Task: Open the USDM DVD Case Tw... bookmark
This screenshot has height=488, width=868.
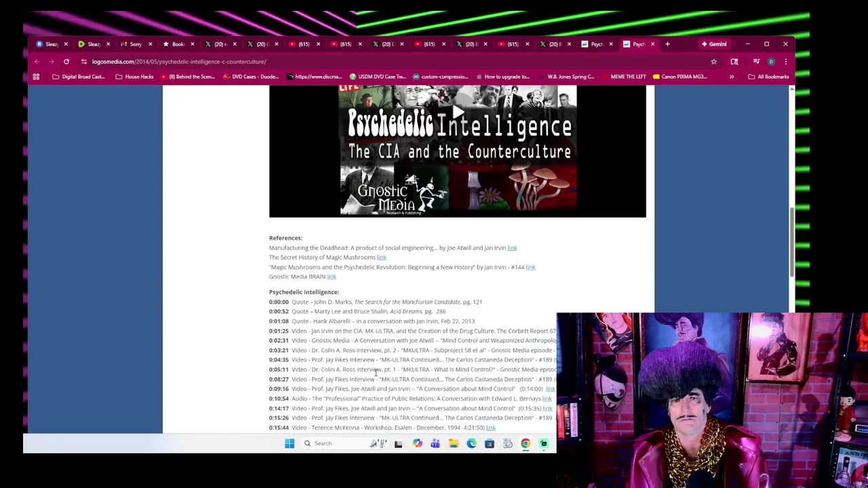Action: pos(377,77)
